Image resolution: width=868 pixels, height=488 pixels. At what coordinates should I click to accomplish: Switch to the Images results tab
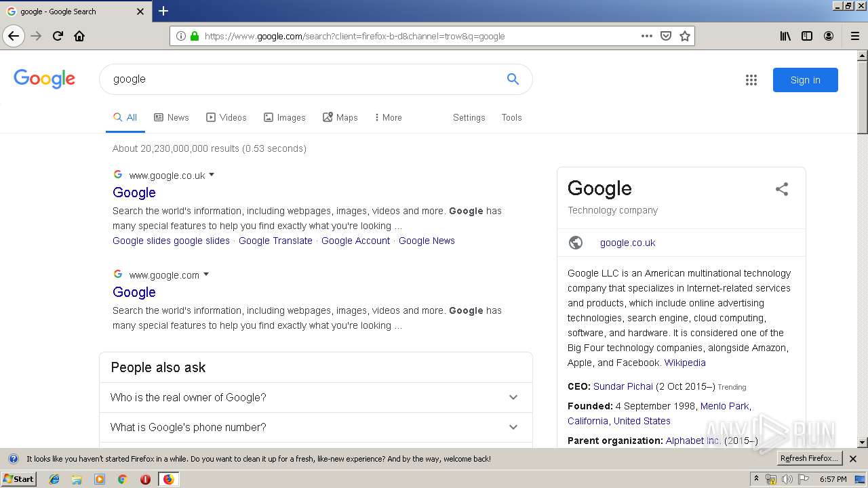(285, 117)
